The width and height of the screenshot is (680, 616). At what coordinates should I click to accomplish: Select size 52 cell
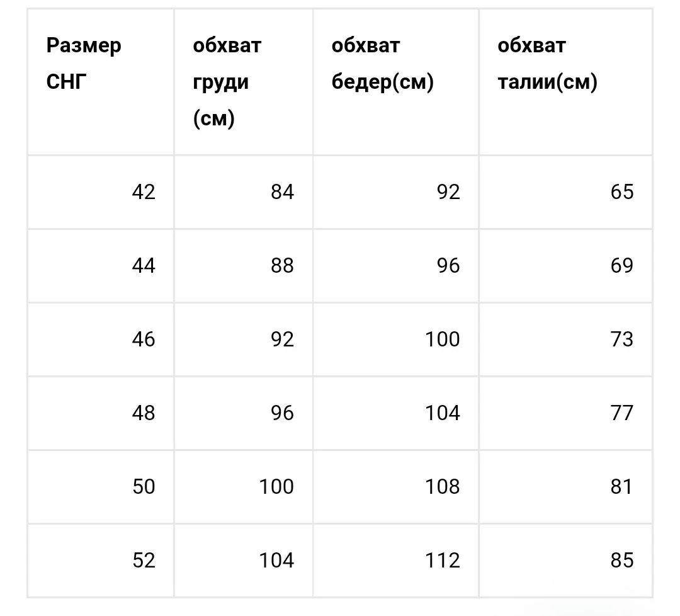tap(101, 561)
